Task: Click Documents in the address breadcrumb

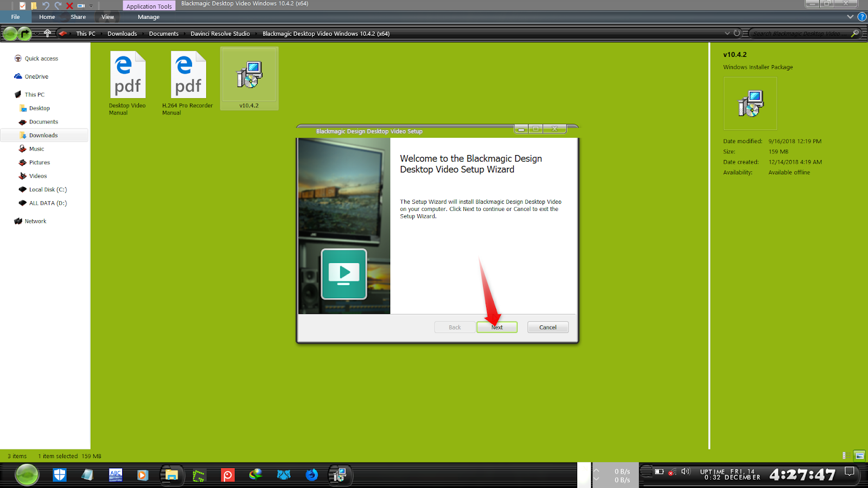Action: pyautogui.click(x=164, y=34)
